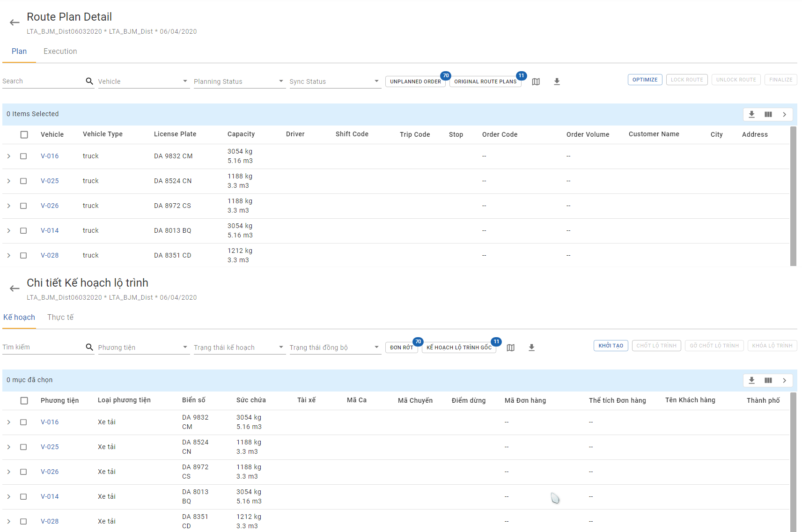Open column settings in the Items Selected bar
The image size is (802, 532).
pos(768,114)
